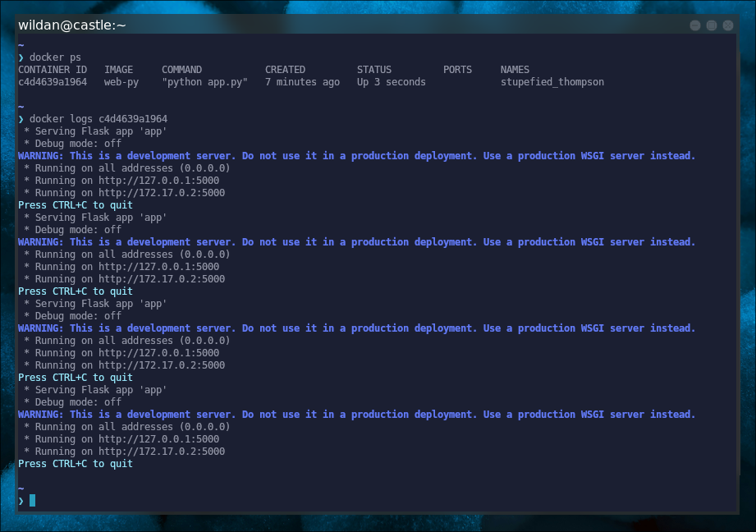Click the "python app.py" command text

(x=204, y=82)
